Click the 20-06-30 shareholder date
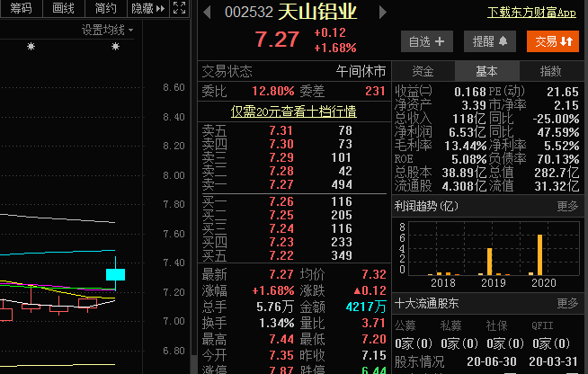 491,361
